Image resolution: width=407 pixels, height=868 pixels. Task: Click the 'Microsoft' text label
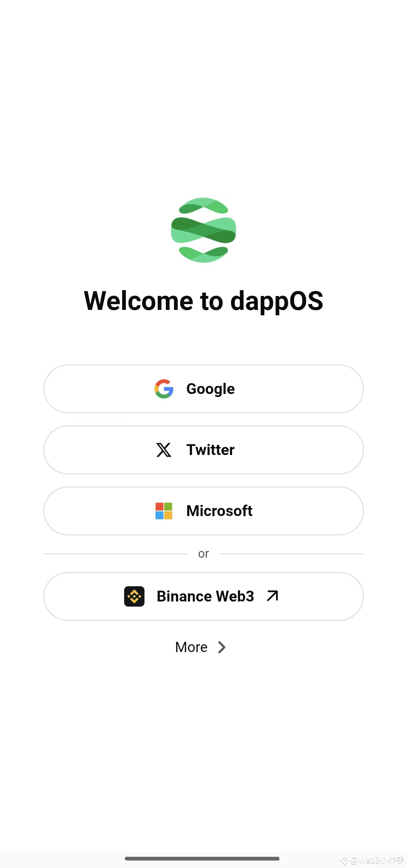click(x=219, y=511)
